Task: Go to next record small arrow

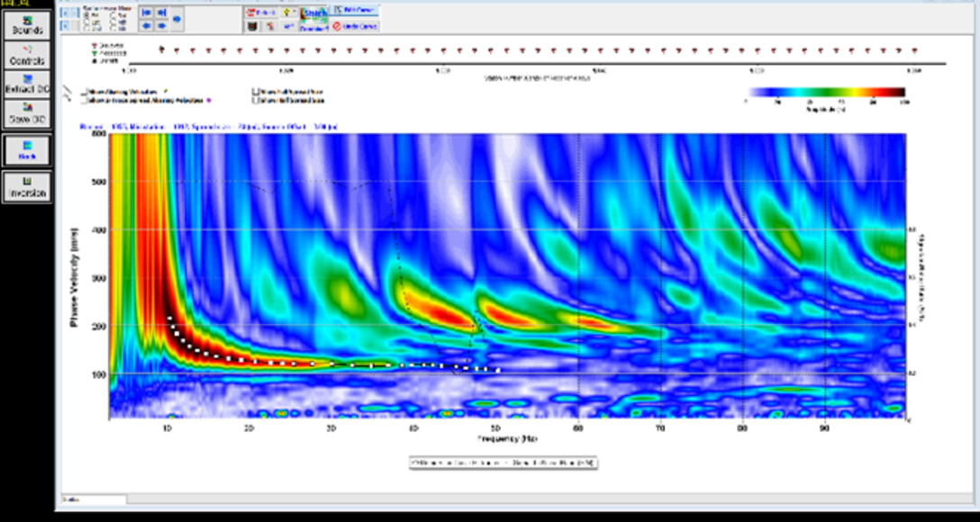Action: [x=162, y=26]
